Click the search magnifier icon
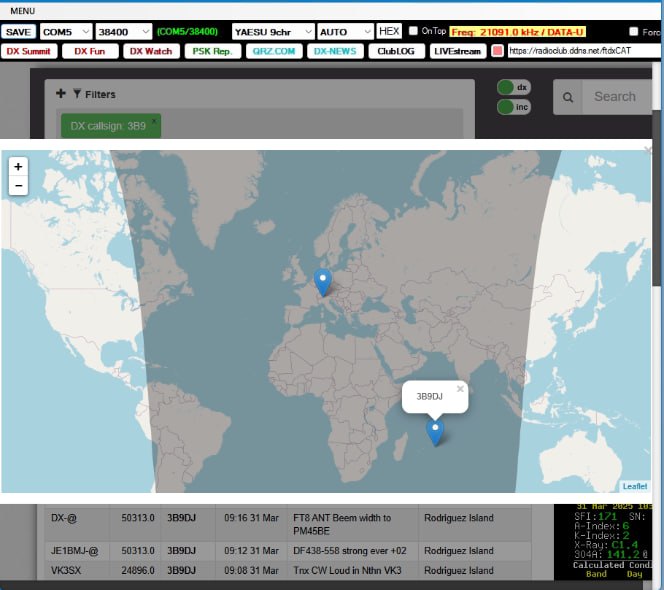The height and width of the screenshot is (590, 664). (x=568, y=97)
